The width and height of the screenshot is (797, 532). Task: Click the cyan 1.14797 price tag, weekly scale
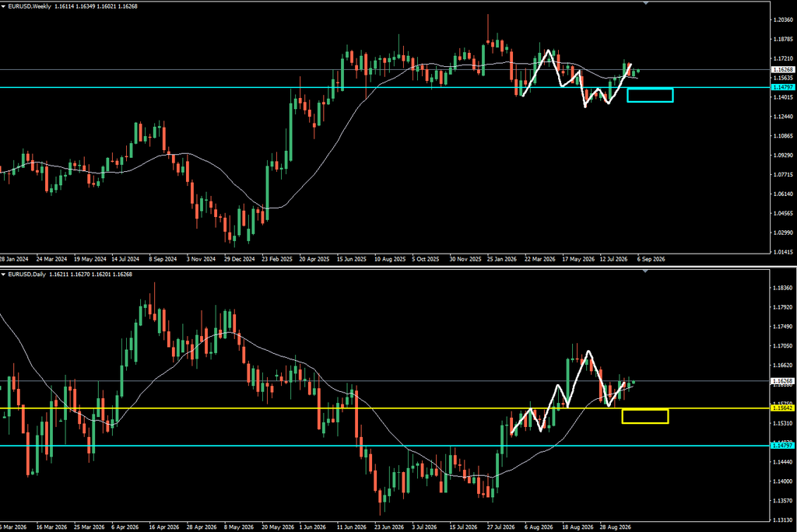[x=783, y=87]
